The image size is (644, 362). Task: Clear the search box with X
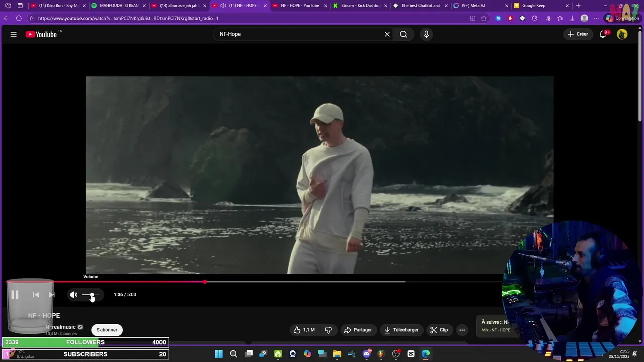point(387,34)
